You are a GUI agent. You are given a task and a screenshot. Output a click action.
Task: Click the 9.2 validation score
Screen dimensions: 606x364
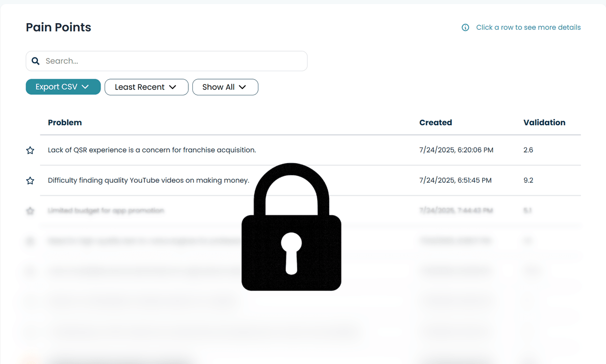(528, 180)
